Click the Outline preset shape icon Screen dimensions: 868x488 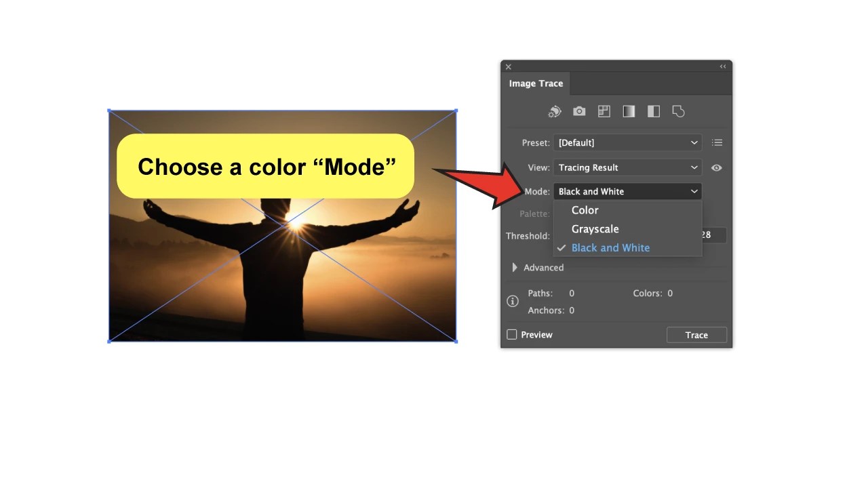point(678,111)
